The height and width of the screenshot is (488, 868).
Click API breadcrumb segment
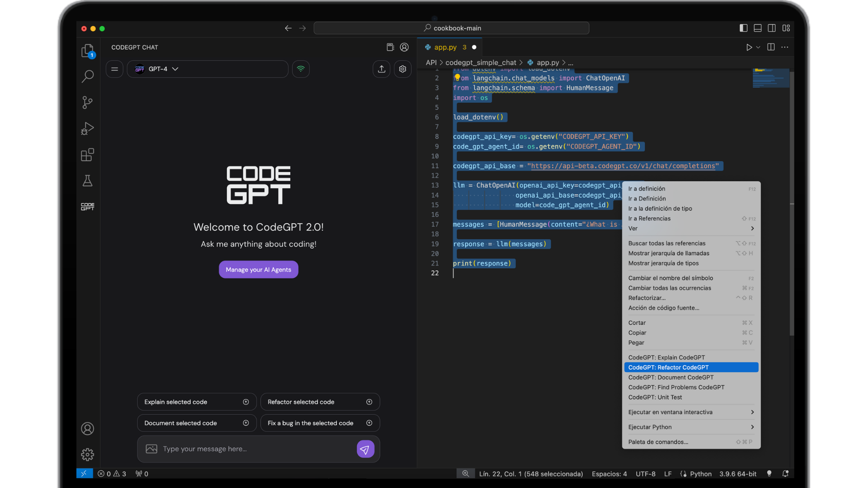[431, 62]
